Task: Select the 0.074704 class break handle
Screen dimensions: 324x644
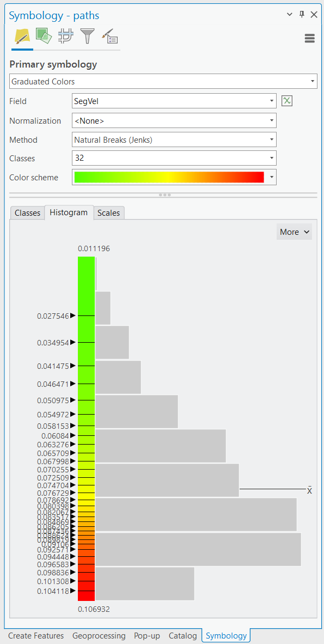Action: click(73, 485)
